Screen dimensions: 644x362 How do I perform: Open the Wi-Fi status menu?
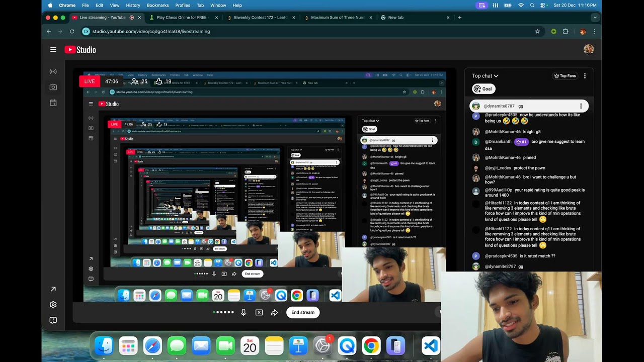tap(521, 5)
